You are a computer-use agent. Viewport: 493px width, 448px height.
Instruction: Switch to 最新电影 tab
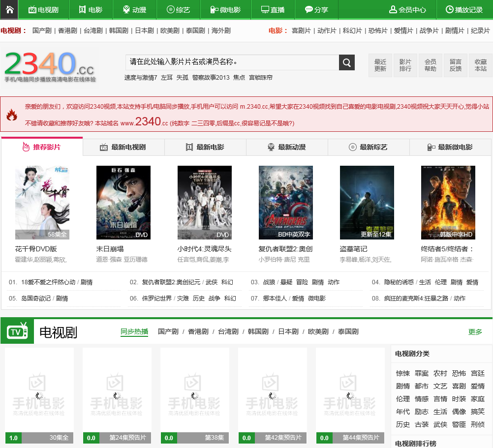pos(205,147)
